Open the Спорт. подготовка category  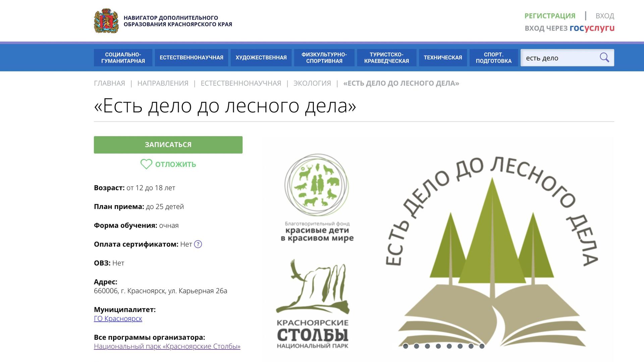494,58
